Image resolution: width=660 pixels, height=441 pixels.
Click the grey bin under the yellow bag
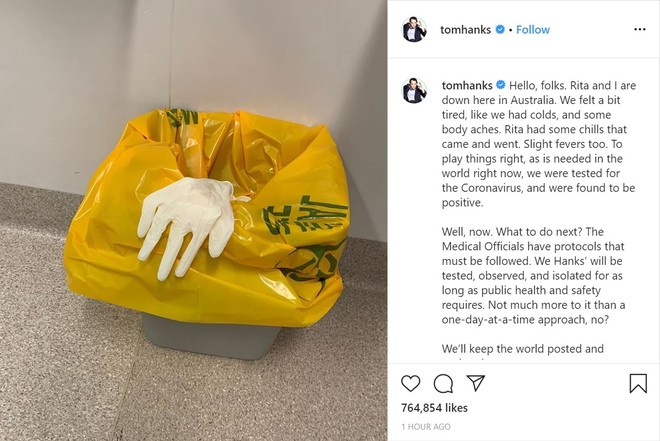pyautogui.click(x=210, y=336)
